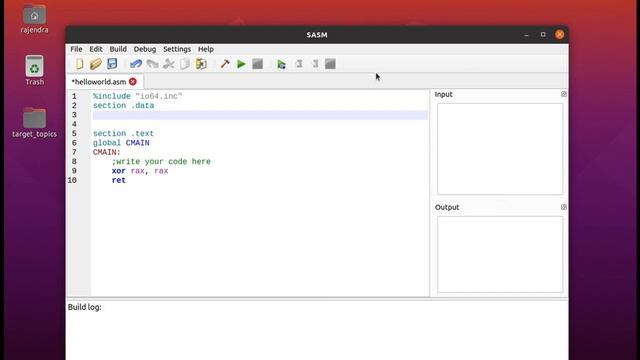This screenshot has width=640, height=360.
Task: Click the 'xor rax, rax' instruction
Action: point(140,171)
